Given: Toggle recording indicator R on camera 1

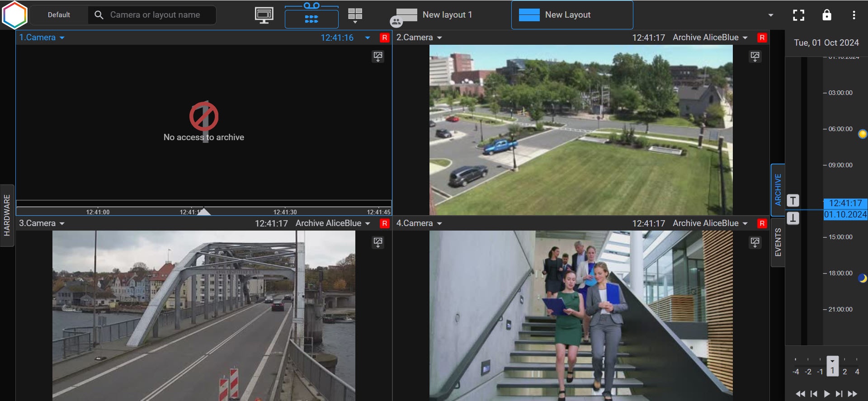Looking at the screenshot, I should click(384, 38).
